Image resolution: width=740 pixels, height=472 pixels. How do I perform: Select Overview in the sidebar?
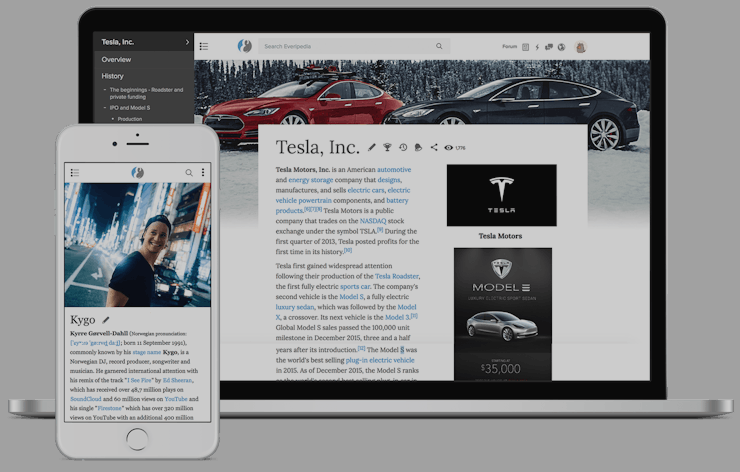tap(116, 60)
